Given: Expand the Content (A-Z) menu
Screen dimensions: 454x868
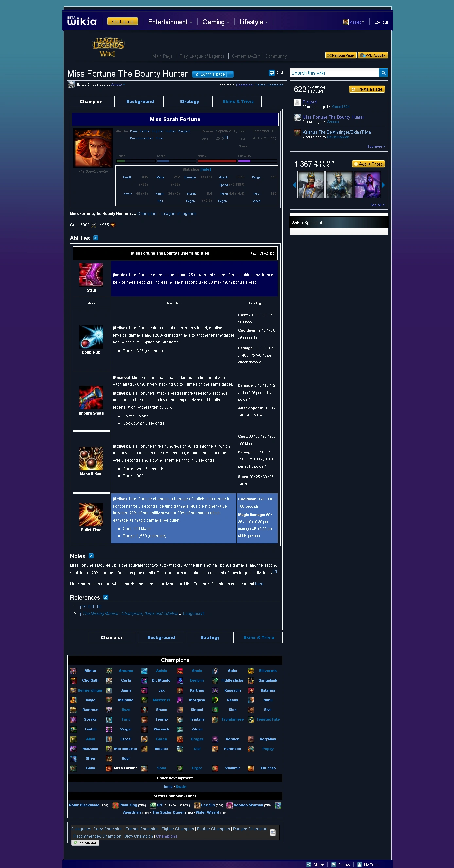Looking at the screenshot, I should (246, 56).
